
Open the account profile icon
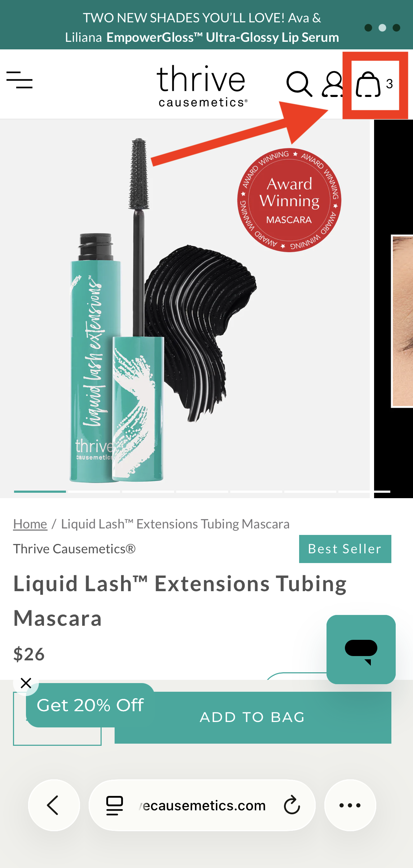coord(333,84)
